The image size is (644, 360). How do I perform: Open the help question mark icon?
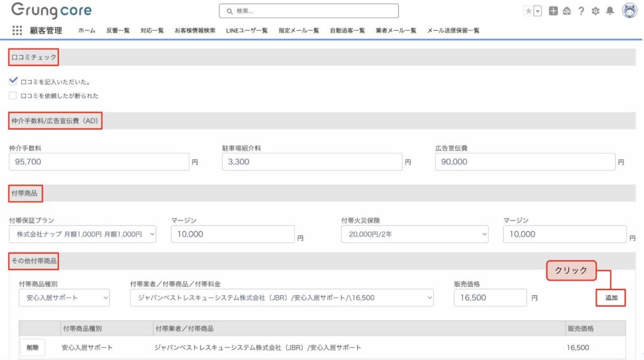[x=581, y=11]
